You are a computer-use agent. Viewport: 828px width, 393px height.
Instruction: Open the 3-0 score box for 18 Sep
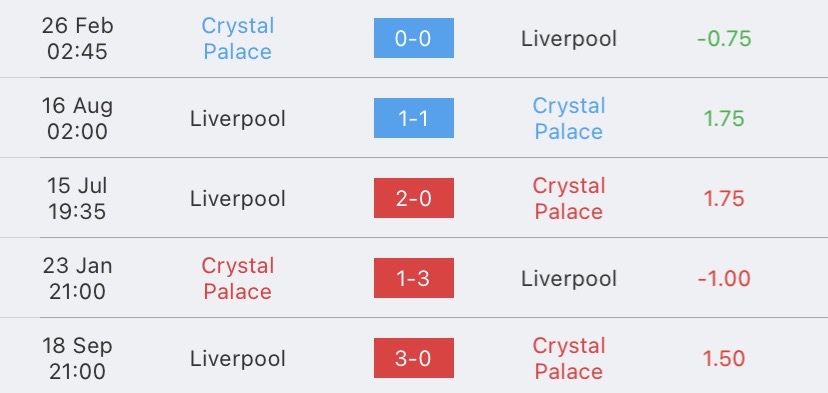pyautogui.click(x=413, y=358)
